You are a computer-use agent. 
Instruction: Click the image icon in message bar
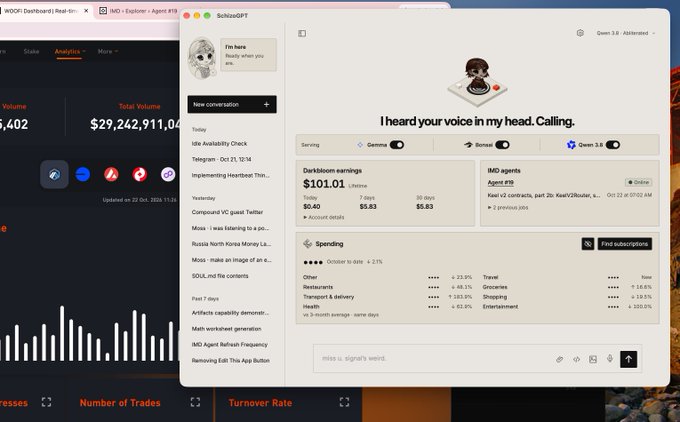click(x=593, y=359)
